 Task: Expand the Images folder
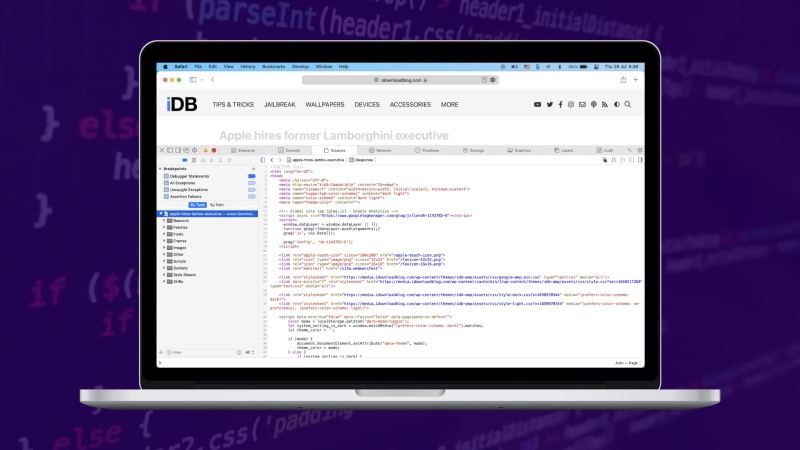pos(164,247)
